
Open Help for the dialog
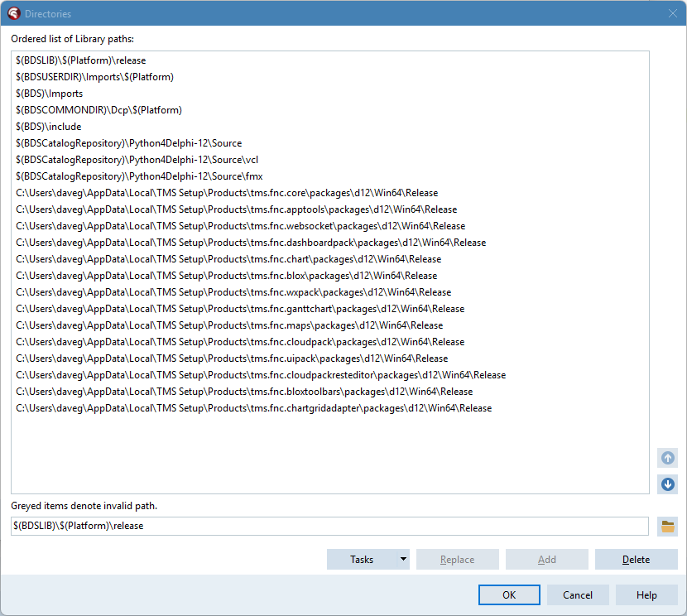tap(646, 595)
